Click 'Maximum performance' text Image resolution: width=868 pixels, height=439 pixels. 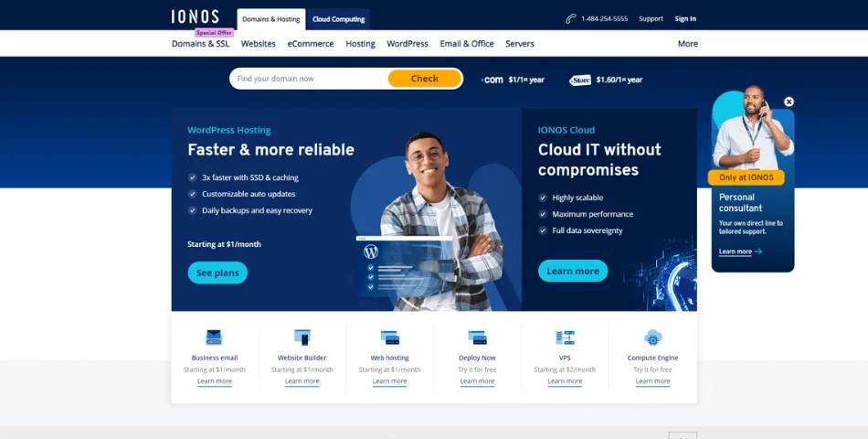tap(592, 214)
